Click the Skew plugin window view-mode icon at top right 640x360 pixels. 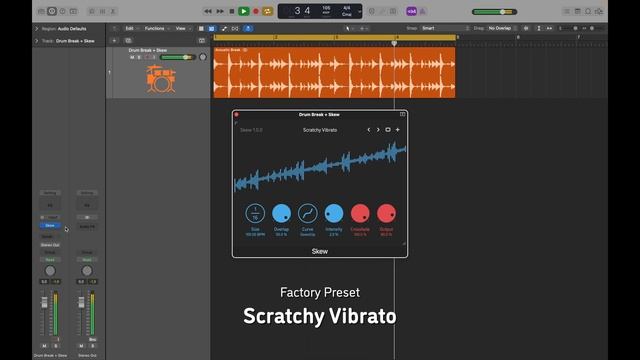click(402, 114)
